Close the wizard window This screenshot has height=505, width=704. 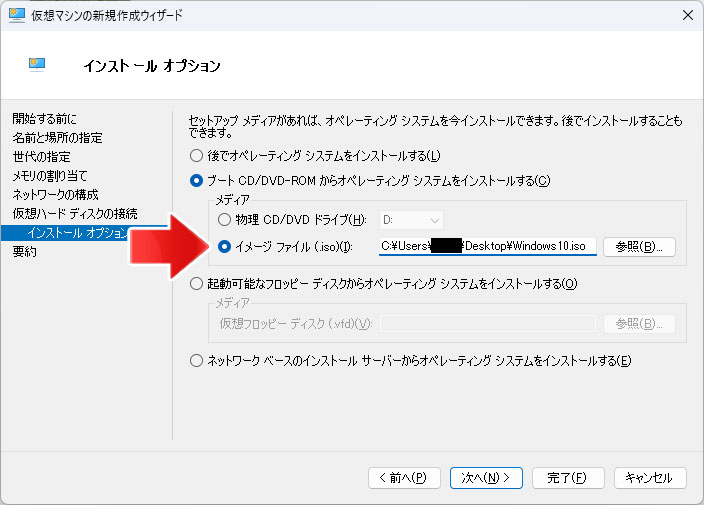pyautogui.click(x=687, y=15)
